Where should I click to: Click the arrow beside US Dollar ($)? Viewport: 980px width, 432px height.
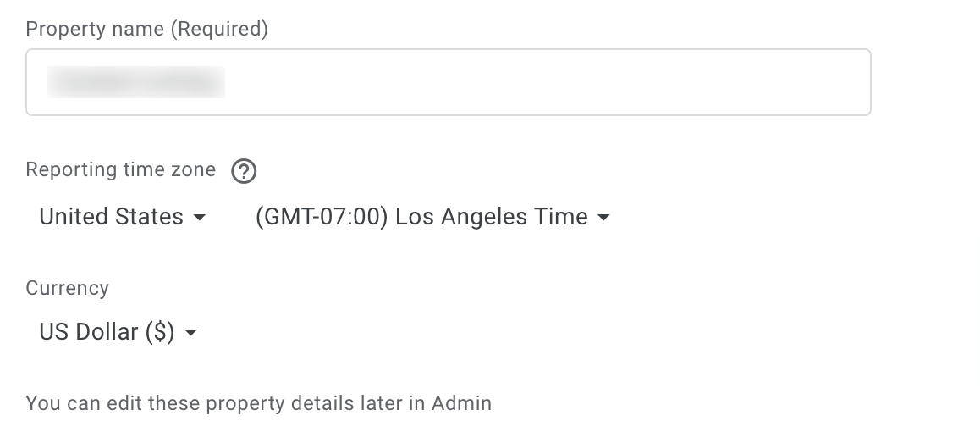pyautogui.click(x=191, y=333)
